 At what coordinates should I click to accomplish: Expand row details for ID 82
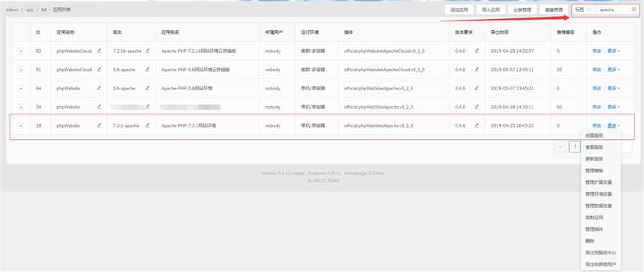(21, 51)
